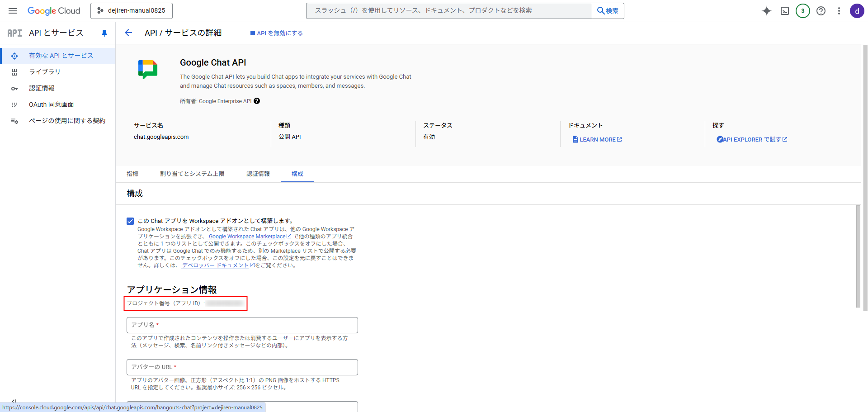
Task: Open the dejiren-manual0825 project picker
Action: (x=131, y=10)
